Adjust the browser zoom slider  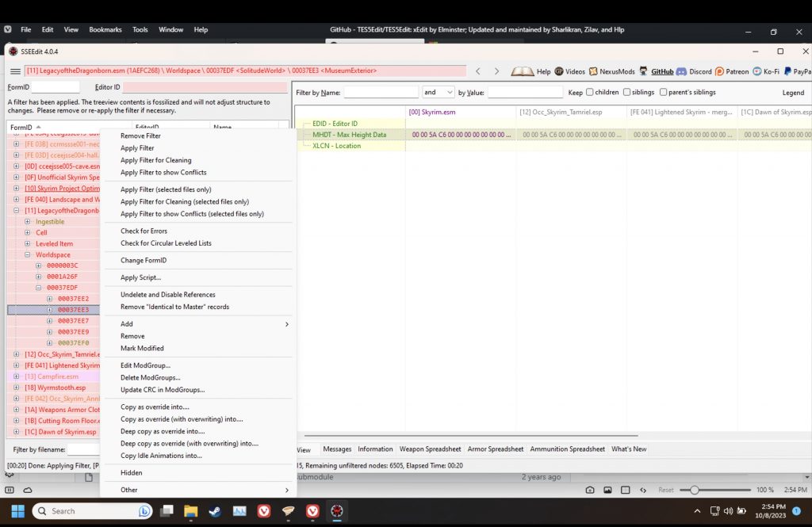695,490
